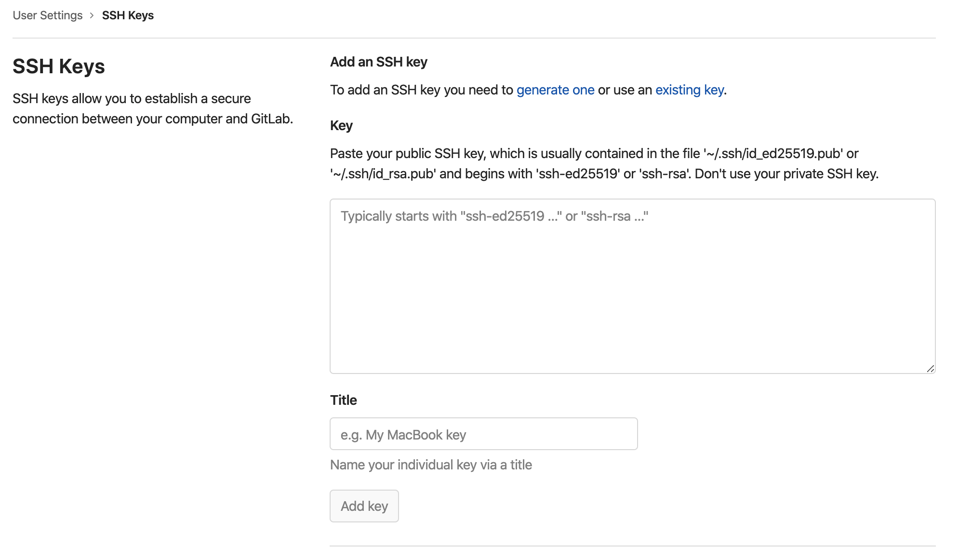The height and width of the screenshot is (560, 959).
Task: Click the Title input field
Action: (x=483, y=434)
